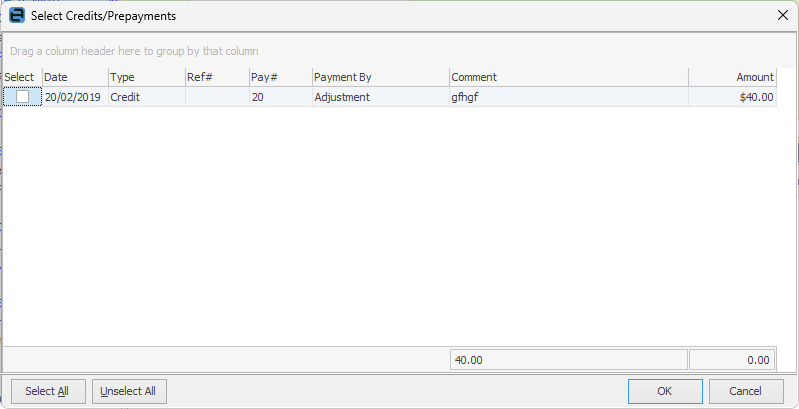Click the Adjustment payment cell
Viewport: 799px width, 409px height.
(x=381, y=97)
